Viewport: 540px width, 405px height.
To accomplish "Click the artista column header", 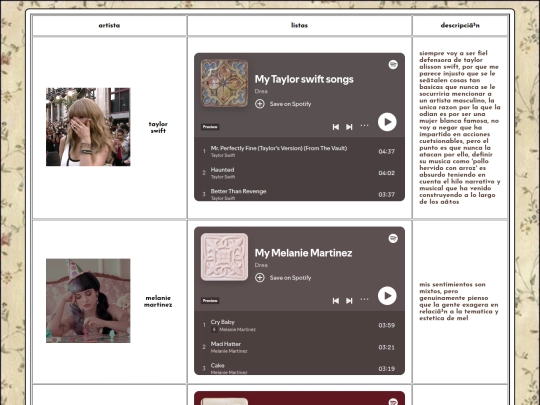I will (110, 25).
